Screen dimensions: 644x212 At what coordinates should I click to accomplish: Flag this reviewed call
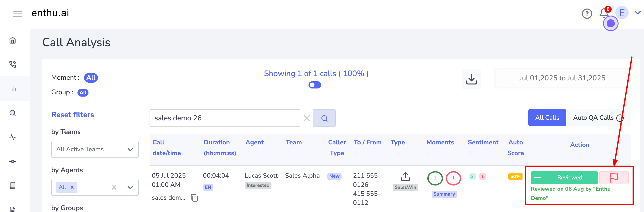[614, 177]
